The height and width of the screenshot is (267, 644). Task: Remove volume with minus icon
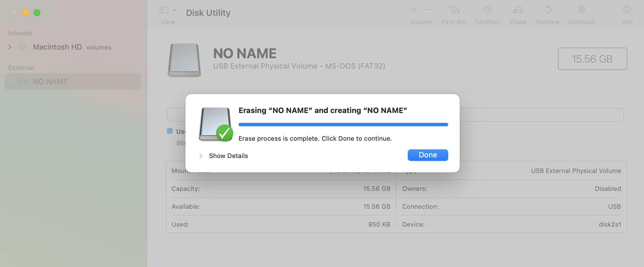[x=429, y=10]
